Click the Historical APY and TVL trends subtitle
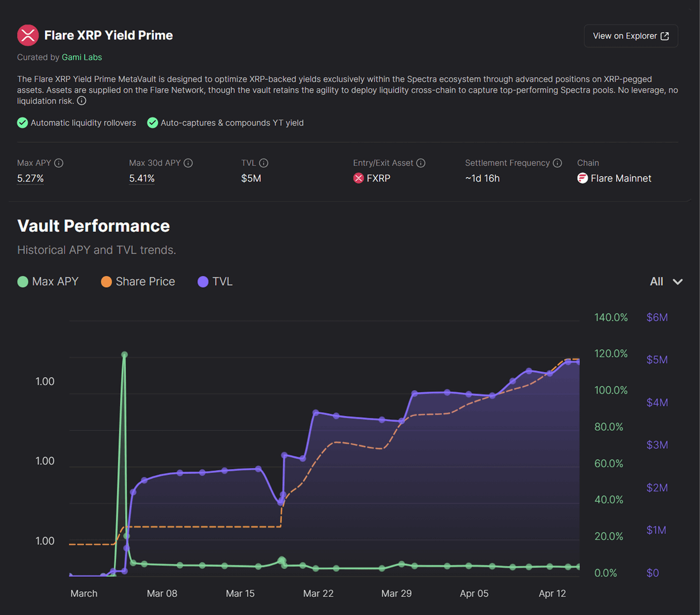This screenshot has height=615, width=700. [x=96, y=250]
